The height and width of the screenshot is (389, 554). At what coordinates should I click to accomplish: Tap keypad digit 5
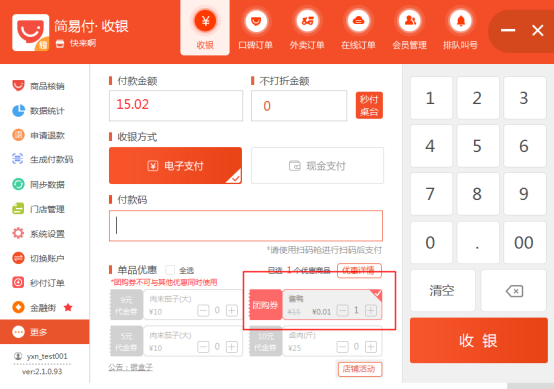point(478,146)
